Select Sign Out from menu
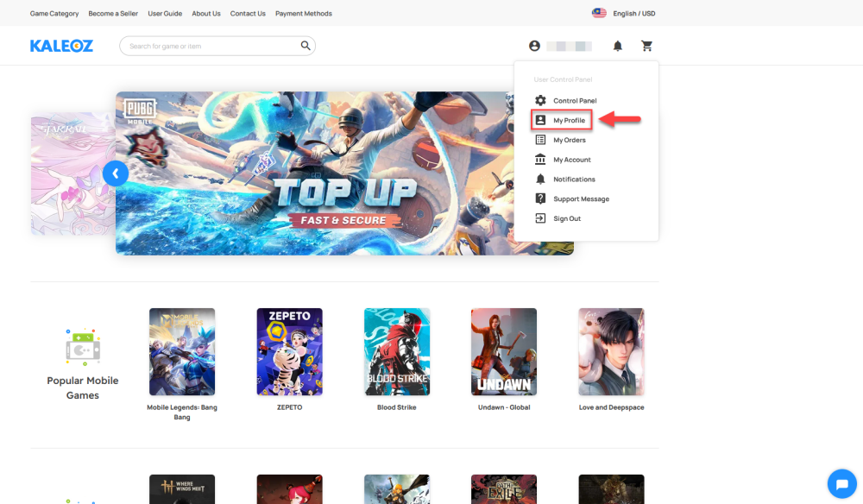 (566, 218)
